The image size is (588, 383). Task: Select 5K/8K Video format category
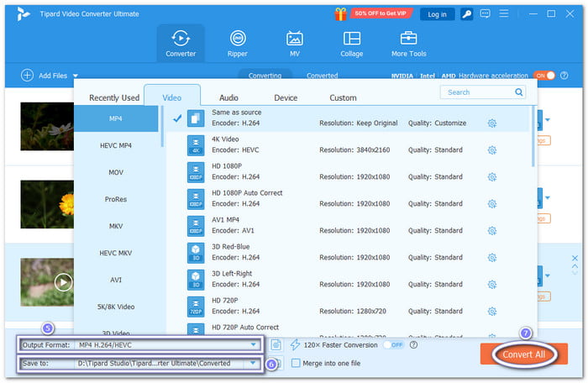116,307
